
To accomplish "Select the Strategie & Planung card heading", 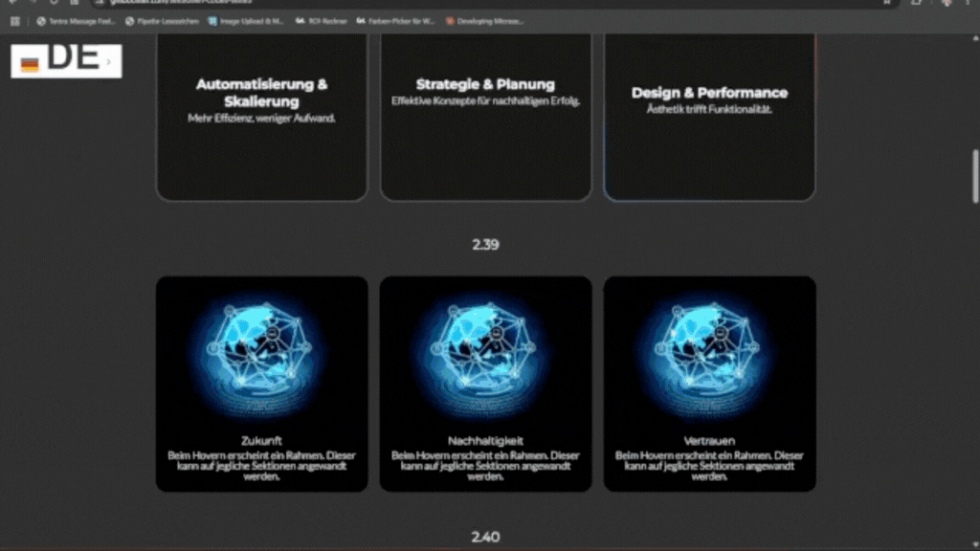I will point(485,84).
